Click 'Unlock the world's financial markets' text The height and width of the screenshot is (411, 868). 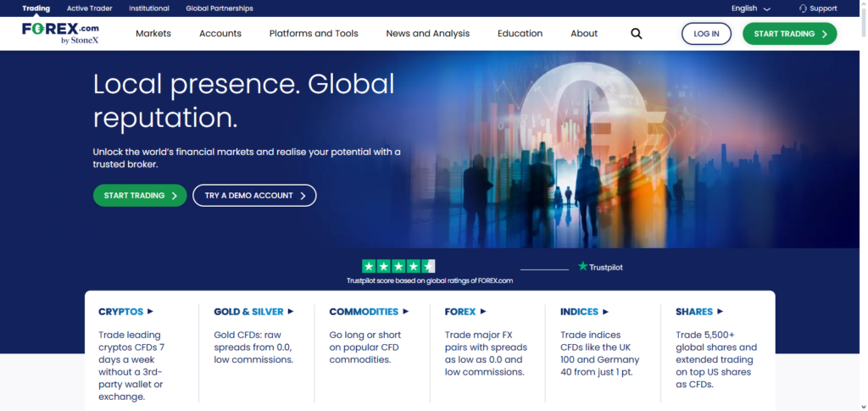247,158
